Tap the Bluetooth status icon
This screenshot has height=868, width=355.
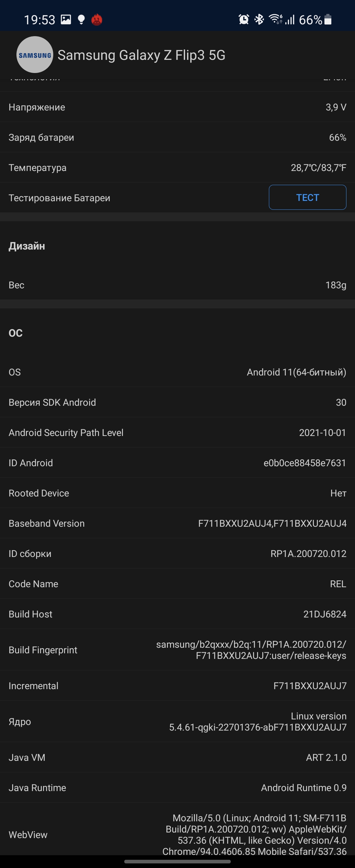[259, 19]
